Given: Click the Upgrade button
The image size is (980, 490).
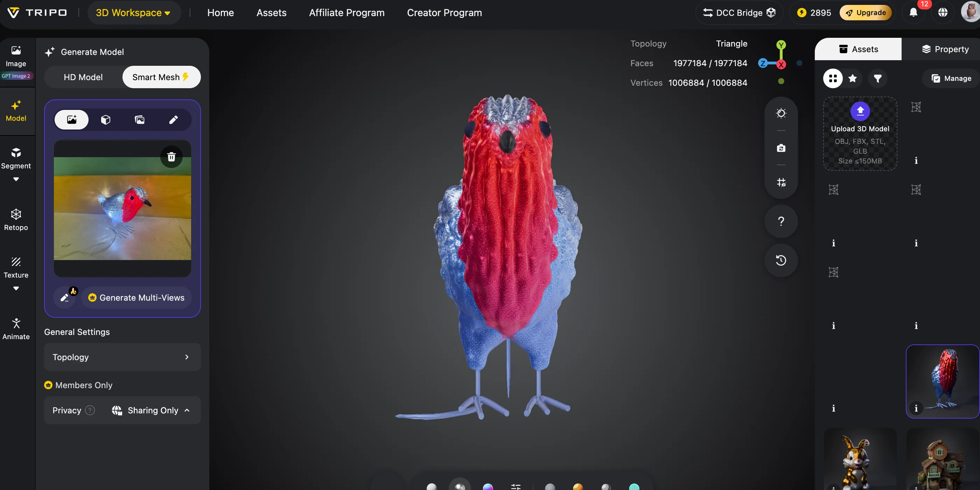Looking at the screenshot, I should click(865, 13).
